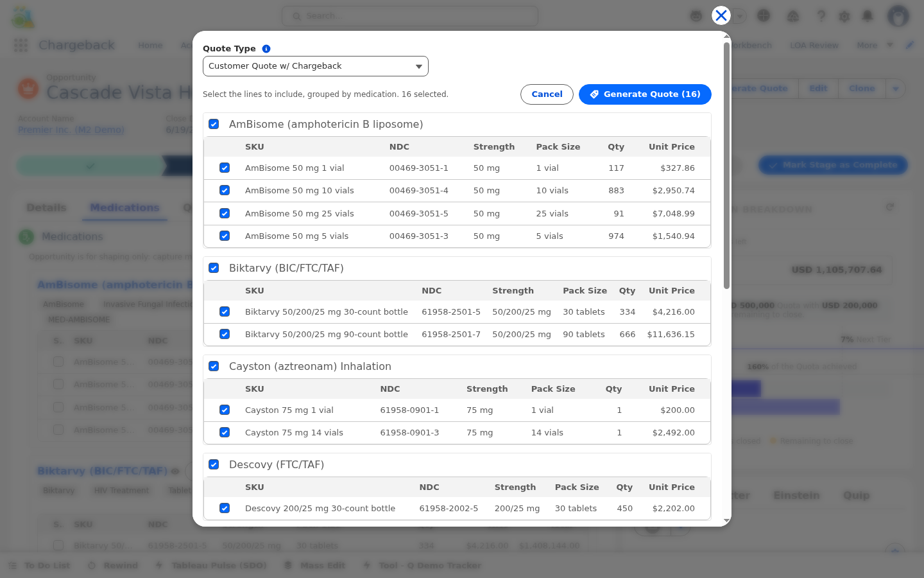Viewport: 924px width, 578px height.
Task: Click the dialog's vertical scrollbar thumb
Action: 726,166
